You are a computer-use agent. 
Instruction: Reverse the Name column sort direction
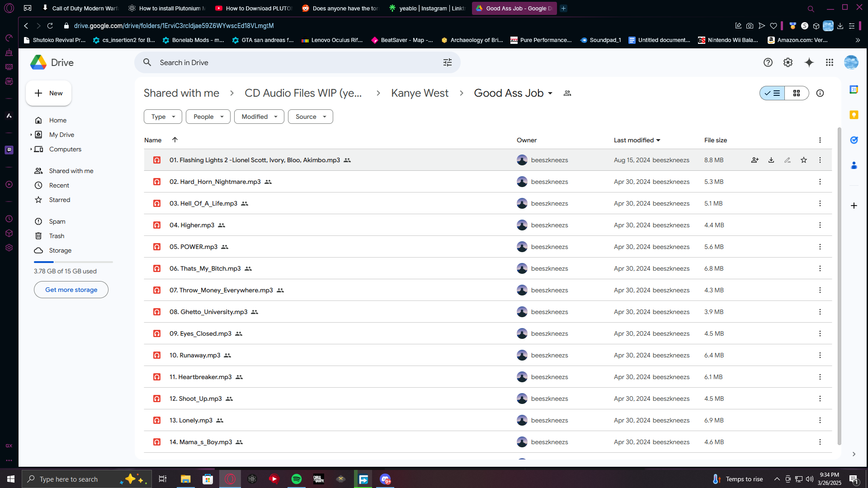(x=175, y=140)
